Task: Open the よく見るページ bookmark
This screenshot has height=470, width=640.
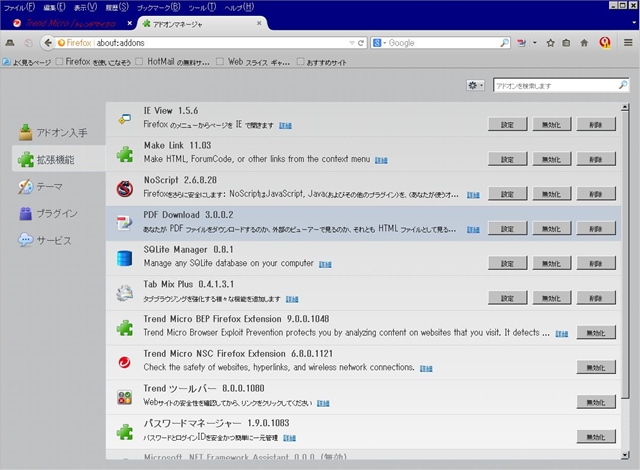Action: point(27,62)
